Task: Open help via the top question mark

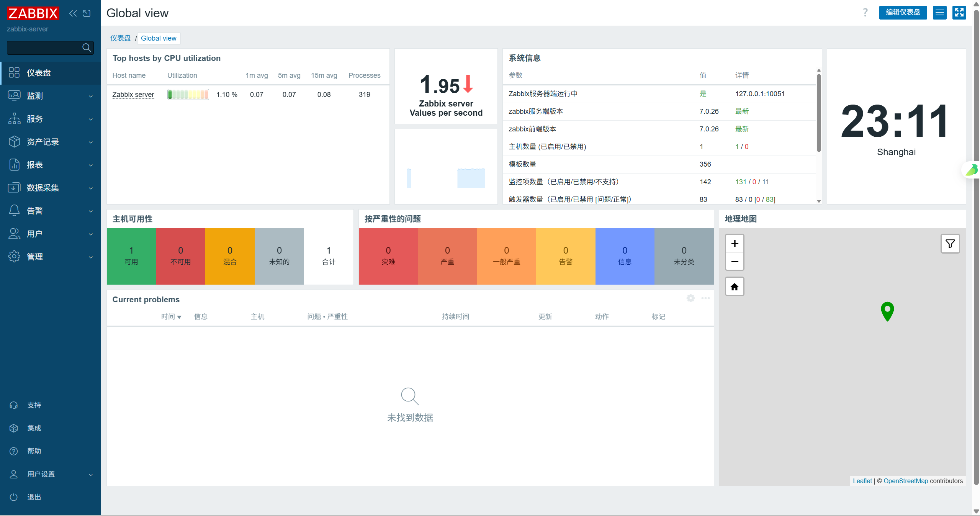Action: click(865, 13)
